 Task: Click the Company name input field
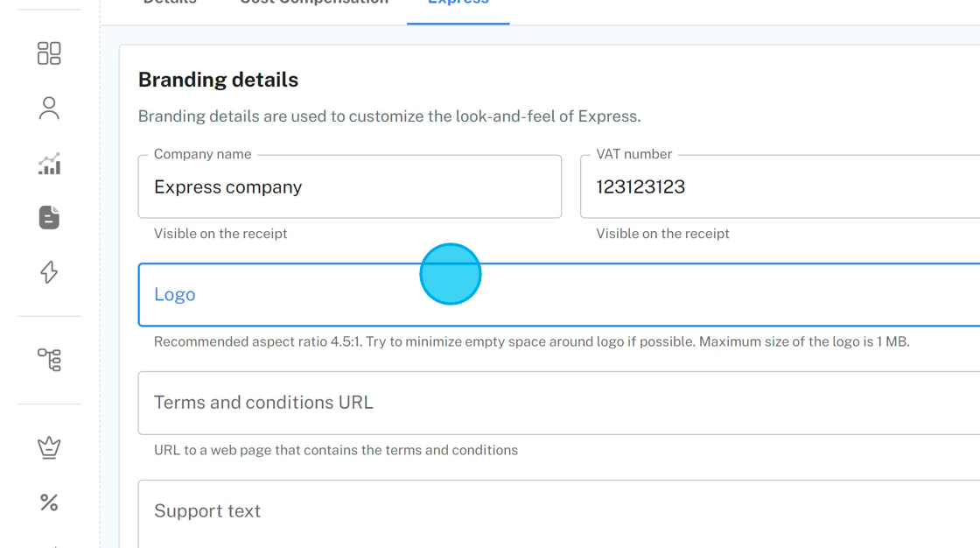click(x=349, y=187)
